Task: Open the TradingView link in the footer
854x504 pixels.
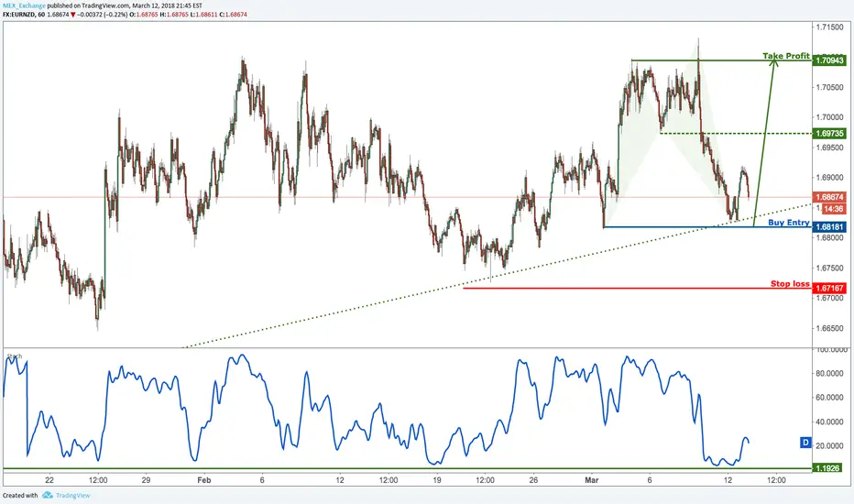Action: click(72, 495)
